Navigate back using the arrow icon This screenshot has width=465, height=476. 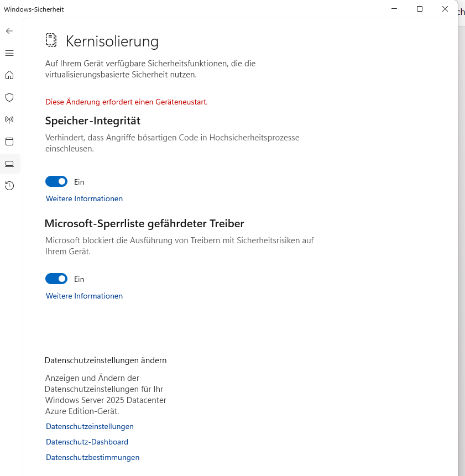[x=9, y=31]
